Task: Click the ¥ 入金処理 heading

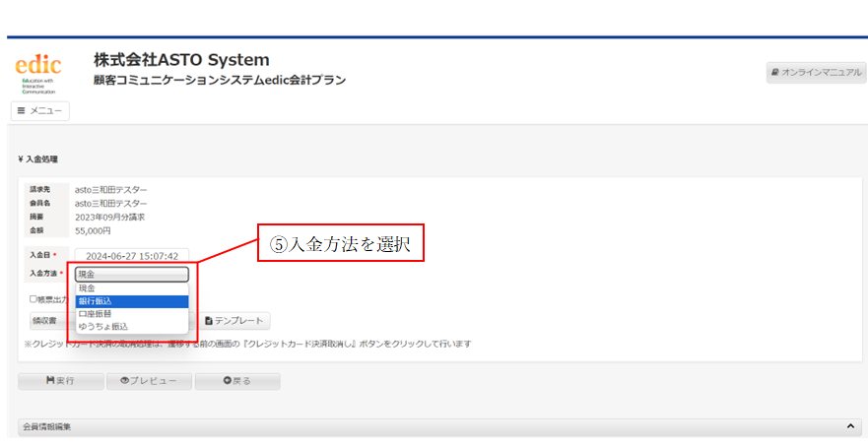Action: 38,159
